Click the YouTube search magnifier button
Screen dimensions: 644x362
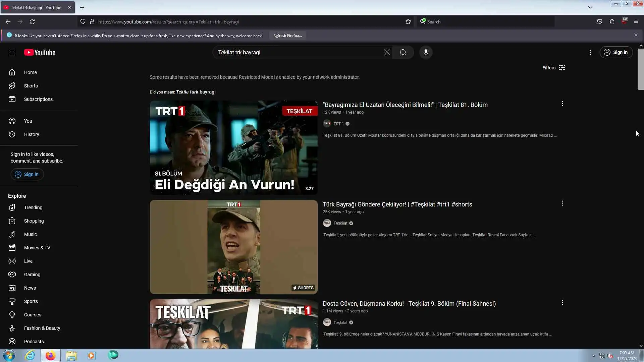pyautogui.click(x=403, y=52)
